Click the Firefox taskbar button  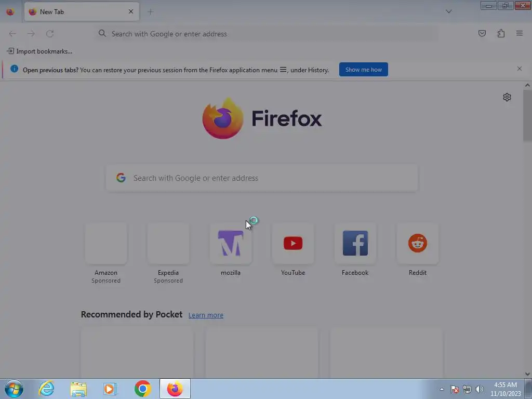(x=175, y=389)
